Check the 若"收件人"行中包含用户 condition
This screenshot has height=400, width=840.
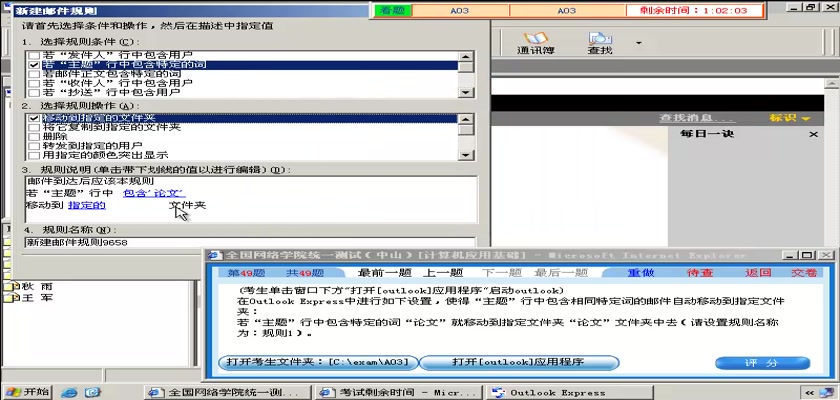[34, 83]
